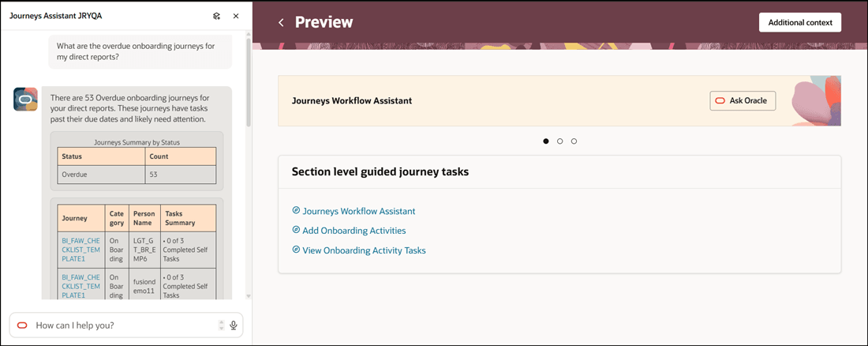Open Add Onboarding Activities link
868x346 pixels.
[354, 231]
